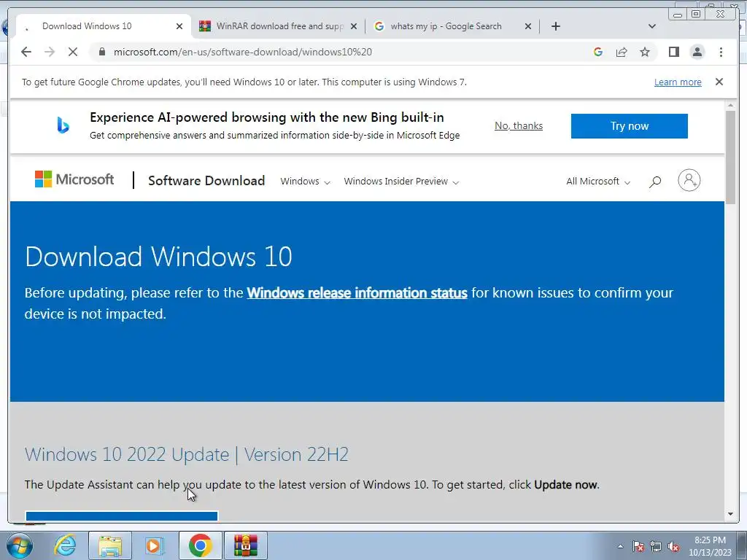
Task: Go back to the previous page
Action: point(26,52)
